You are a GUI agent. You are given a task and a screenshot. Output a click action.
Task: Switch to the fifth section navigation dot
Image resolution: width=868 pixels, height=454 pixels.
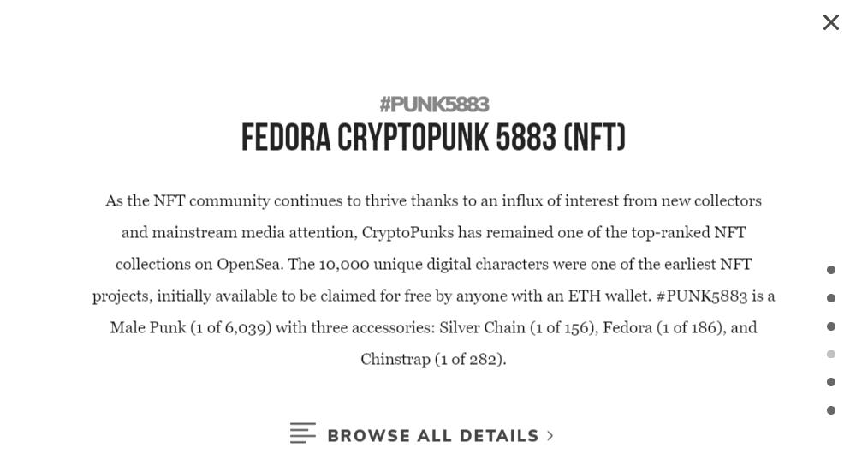coord(830,382)
